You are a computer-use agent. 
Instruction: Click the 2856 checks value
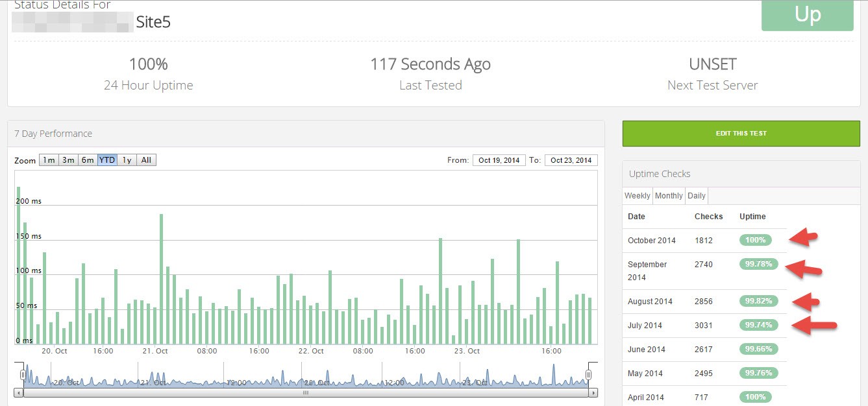click(704, 302)
